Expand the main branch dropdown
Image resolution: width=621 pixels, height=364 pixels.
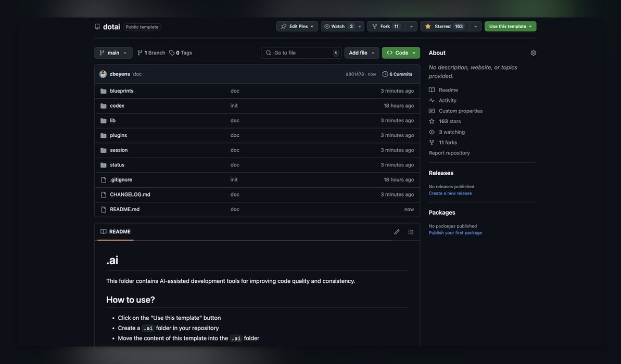113,53
